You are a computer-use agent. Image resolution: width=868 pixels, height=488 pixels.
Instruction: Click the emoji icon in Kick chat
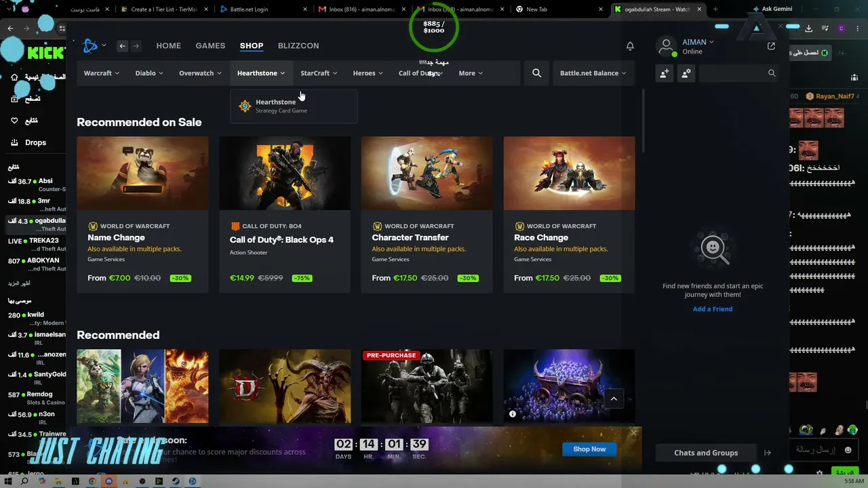point(848,450)
